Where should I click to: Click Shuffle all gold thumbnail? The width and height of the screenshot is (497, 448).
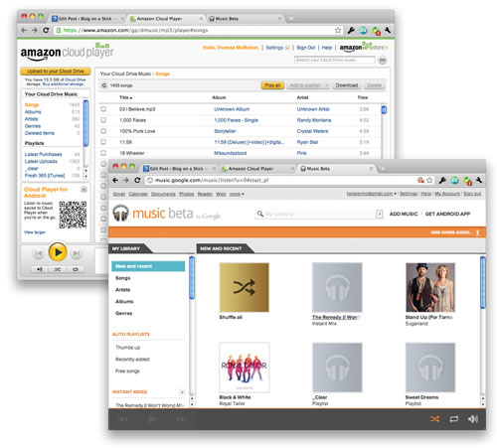(245, 287)
